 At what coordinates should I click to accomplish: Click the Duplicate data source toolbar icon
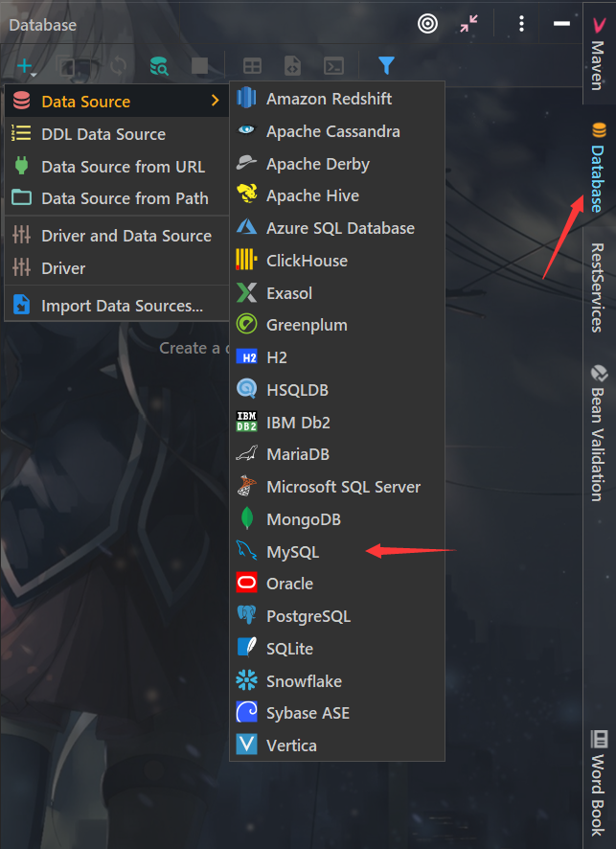point(67,67)
